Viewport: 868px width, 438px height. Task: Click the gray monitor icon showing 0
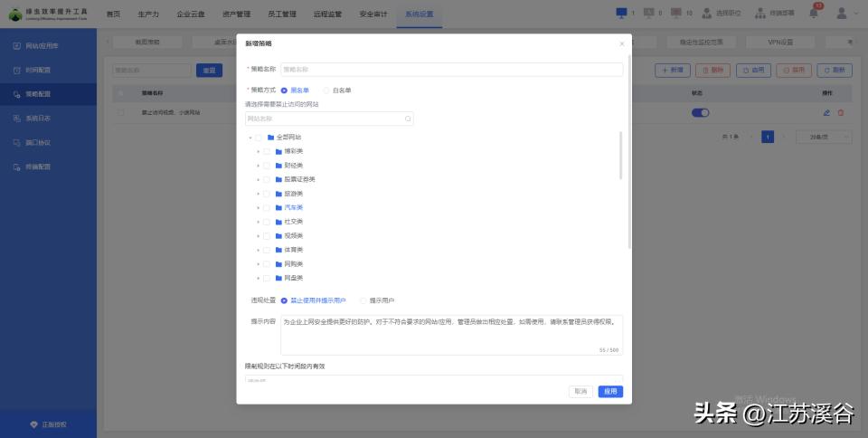coord(649,13)
